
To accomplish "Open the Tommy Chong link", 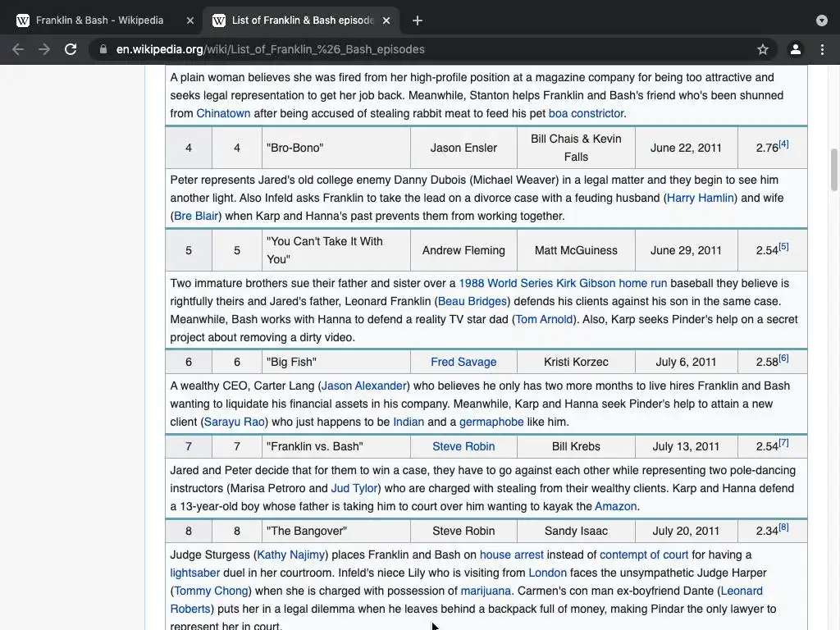I will pos(211,591).
